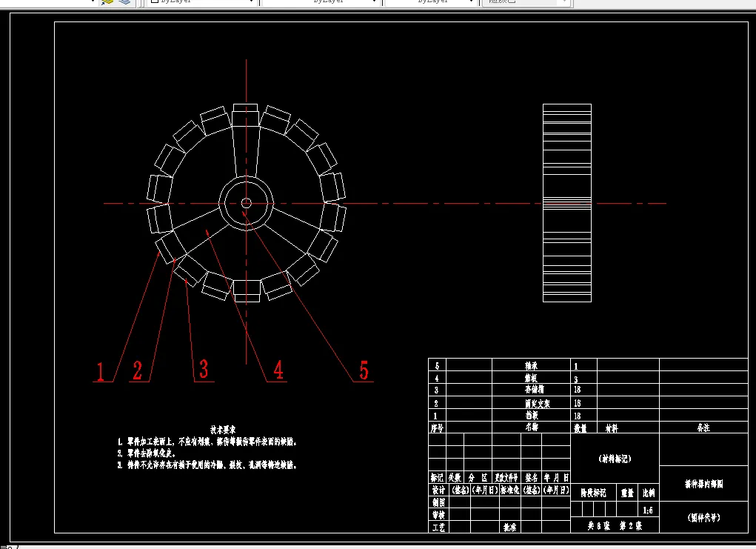Image resolution: width=756 pixels, height=549 pixels.
Task: Click 轴承 name in parts list row 5
Action: (x=532, y=366)
